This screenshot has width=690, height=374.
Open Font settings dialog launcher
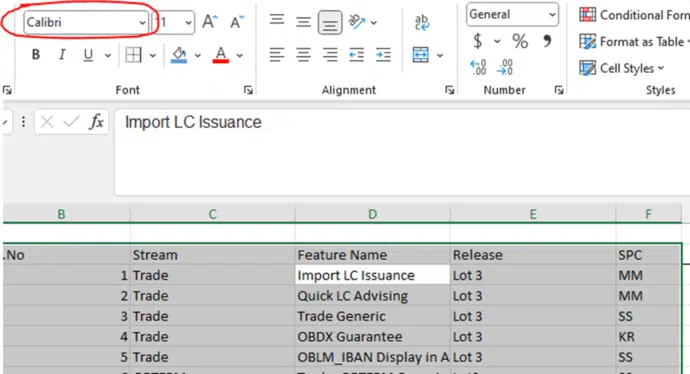click(249, 90)
